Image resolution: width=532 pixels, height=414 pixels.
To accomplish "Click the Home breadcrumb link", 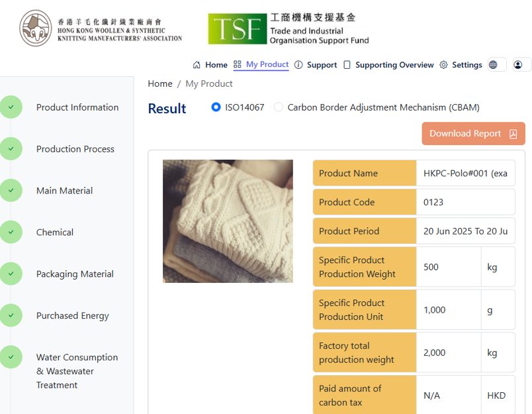I will tap(160, 83).
